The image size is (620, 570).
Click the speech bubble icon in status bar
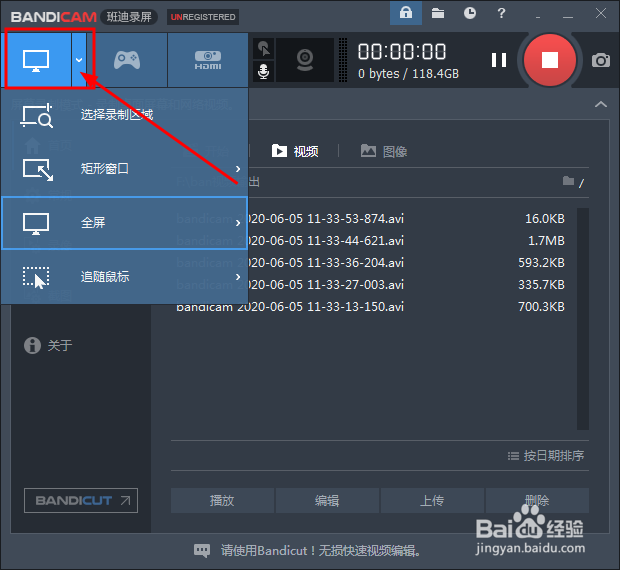pos(202,551)
